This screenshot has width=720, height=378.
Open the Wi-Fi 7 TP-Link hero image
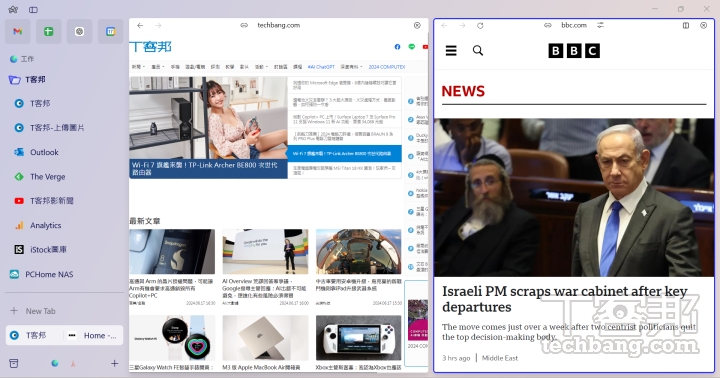tap(208, 127)
